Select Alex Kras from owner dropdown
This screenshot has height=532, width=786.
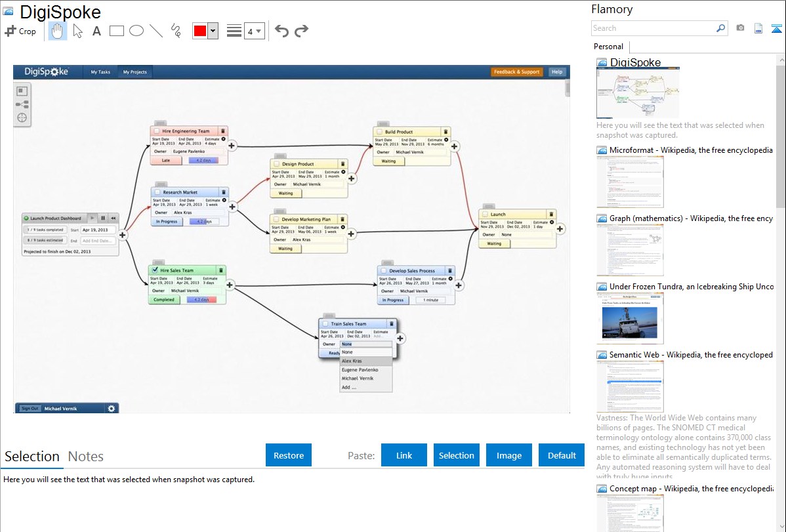click(366, 361)
